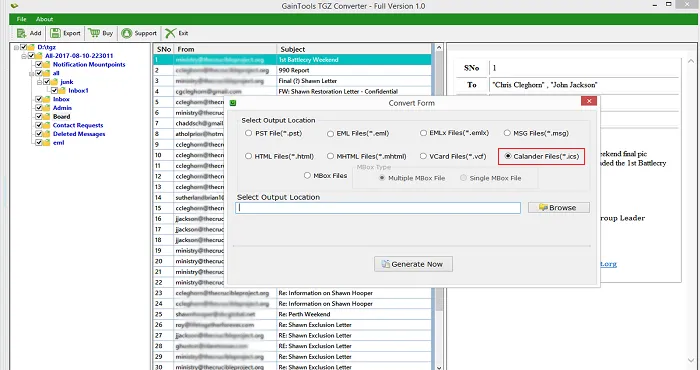The width and height of the screenshot is (700, 370).
Task: Click the Deleted Messages folder icon
Action: pyautogui.click(x=46, y=134)
